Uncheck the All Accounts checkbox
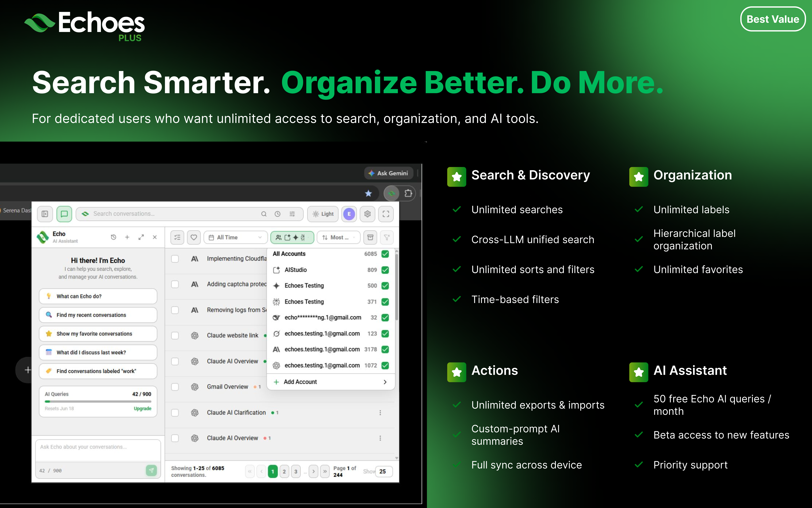 tap(385, 254)
